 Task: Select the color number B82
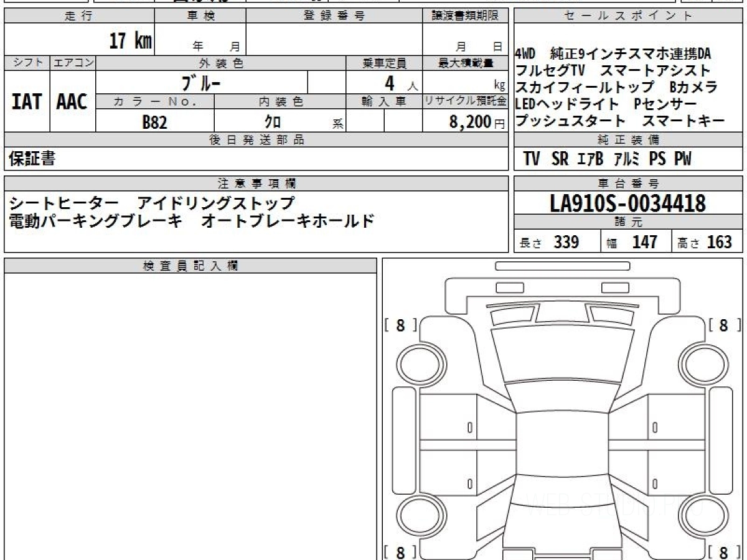point(155,123)
